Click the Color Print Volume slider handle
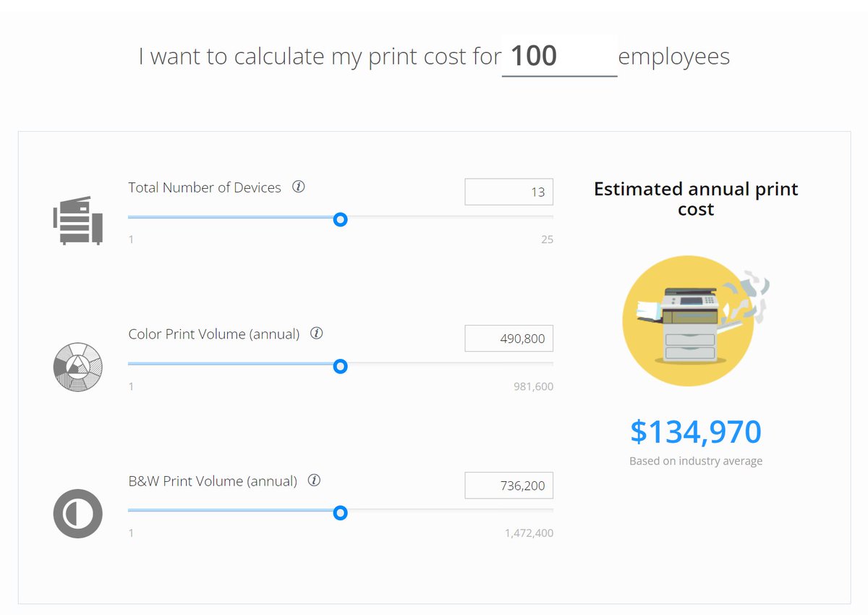868x615 pixels. 341,366
